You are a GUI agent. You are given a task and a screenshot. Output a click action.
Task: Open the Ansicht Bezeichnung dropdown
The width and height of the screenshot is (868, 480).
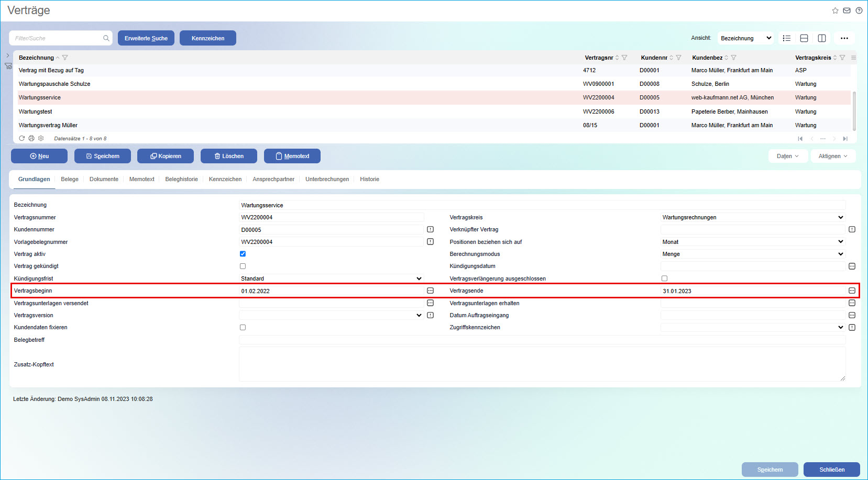pyautogui.click(x=746, y=38)
